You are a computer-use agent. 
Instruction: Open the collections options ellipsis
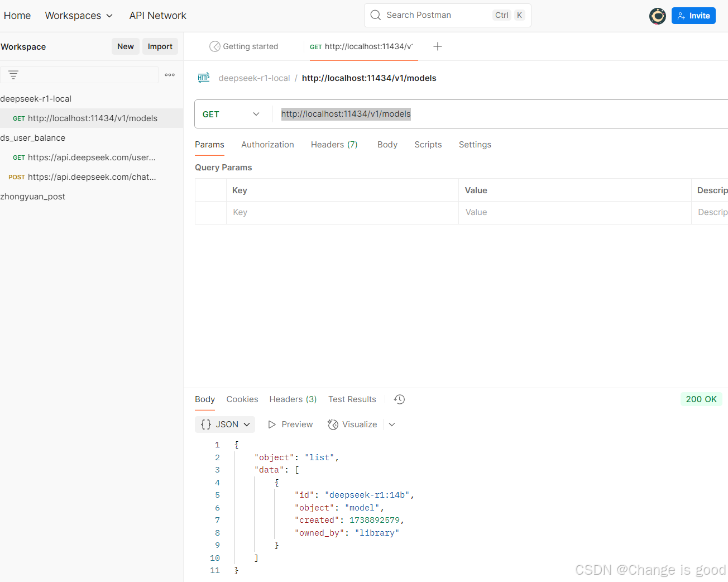tap(170, 75)
